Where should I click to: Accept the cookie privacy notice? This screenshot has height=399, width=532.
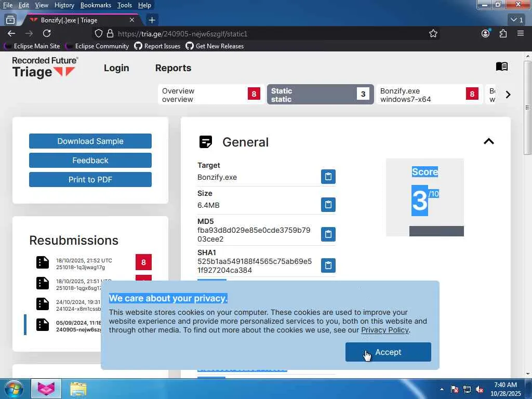388,352
